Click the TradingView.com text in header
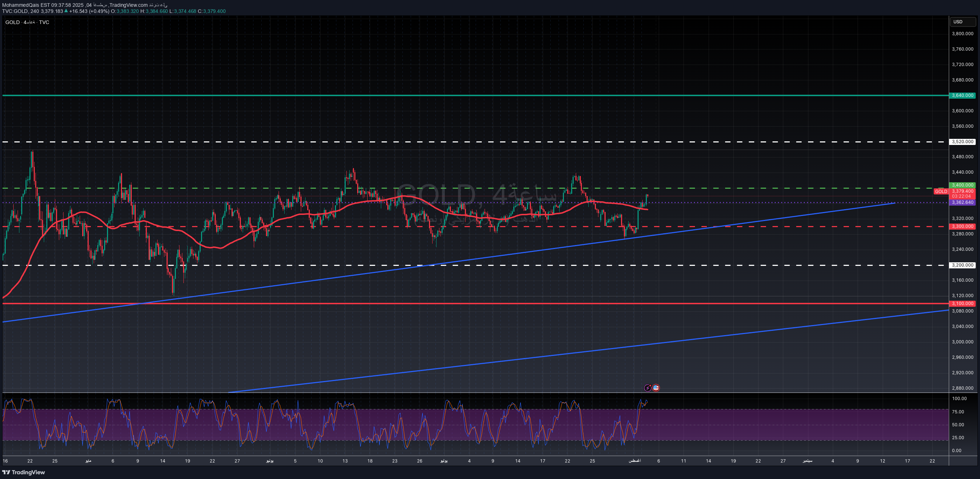The width and height of the screenshot is (980, 479). [x=128, y=5]
